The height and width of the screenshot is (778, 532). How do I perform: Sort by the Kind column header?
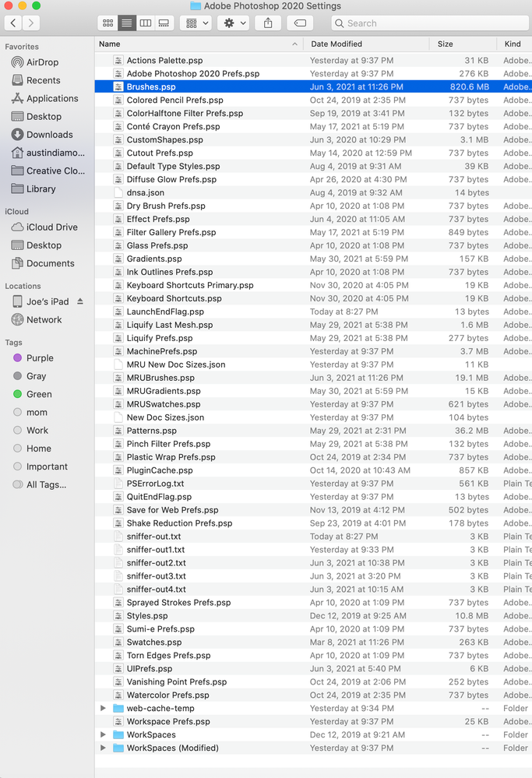pyautogui.click(x=514, y=44)
